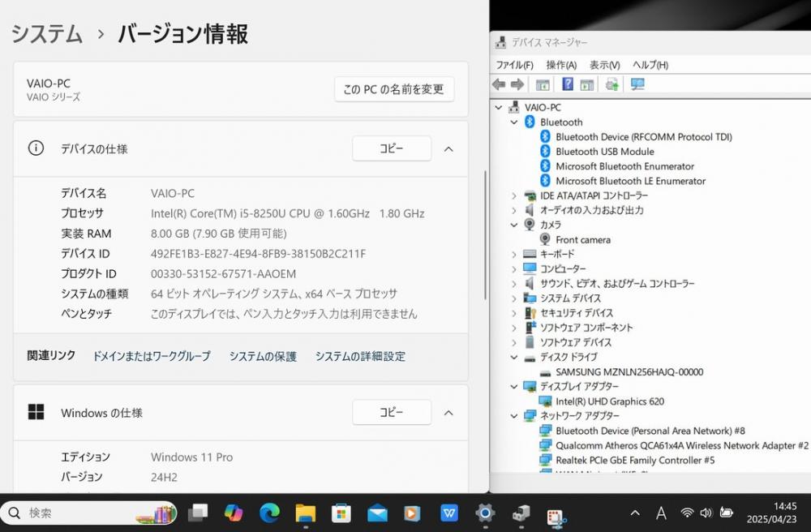The height and width of the screenshot is (532, 811).
Task: Select the Bluetooth Device (RFCOMM Protocol TDI) icon
Action: click(545, 136)
